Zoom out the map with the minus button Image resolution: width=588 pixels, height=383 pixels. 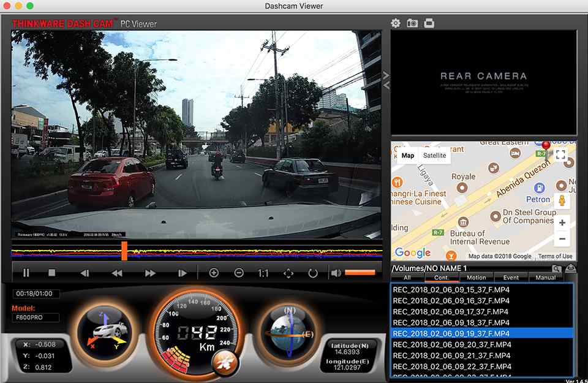[562, 239]
